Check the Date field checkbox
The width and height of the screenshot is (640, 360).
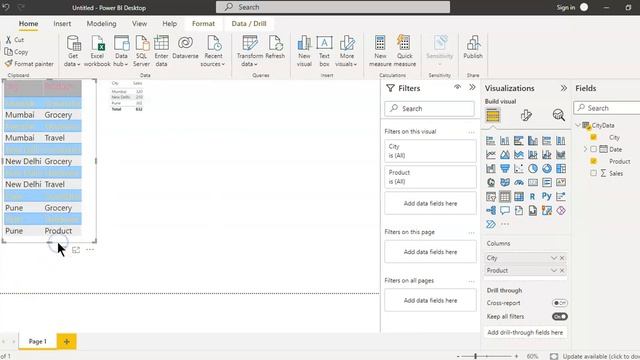click(593, 149)
